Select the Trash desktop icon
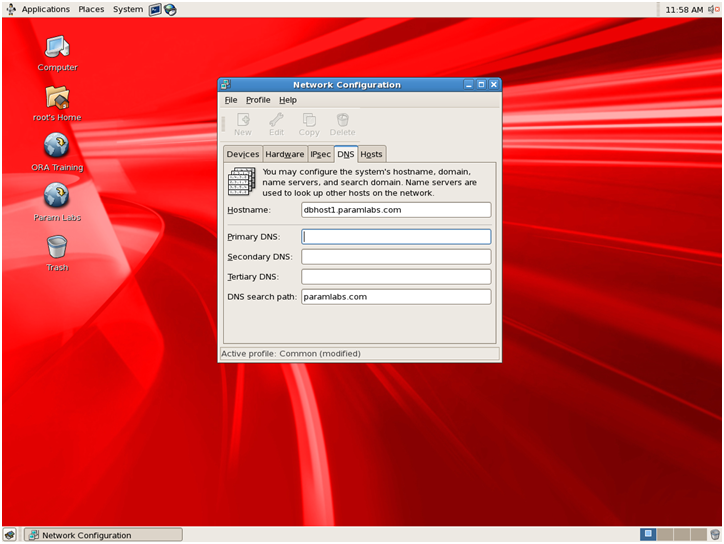The image size is (724, 544). 57,253
